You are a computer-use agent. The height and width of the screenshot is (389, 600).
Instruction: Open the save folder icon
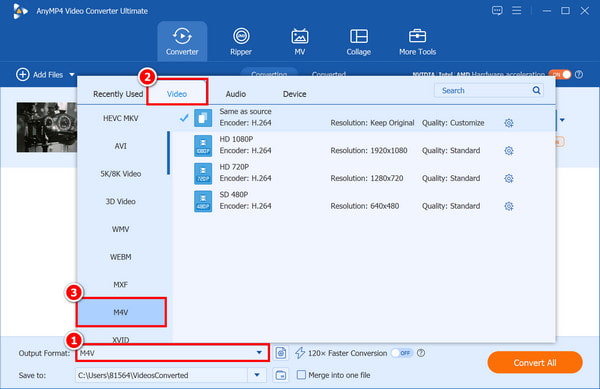281,375
